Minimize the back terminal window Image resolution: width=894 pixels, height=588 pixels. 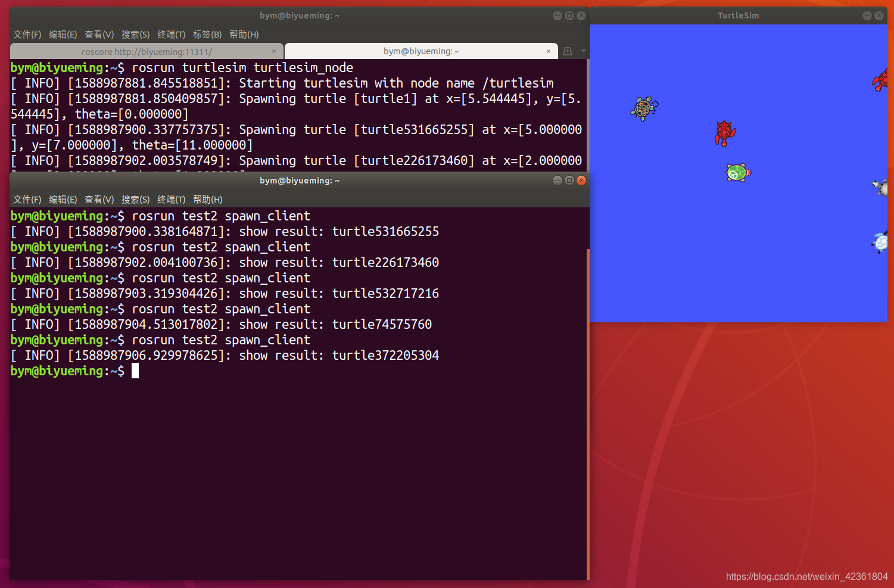pos(557,15)
